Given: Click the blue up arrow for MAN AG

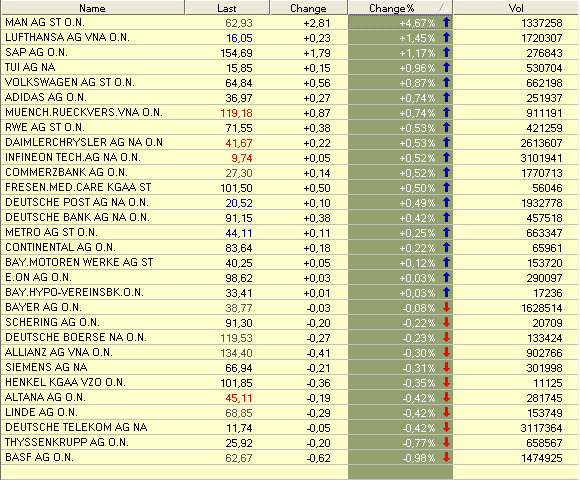Looking at the screenshot, I should 446,23.
